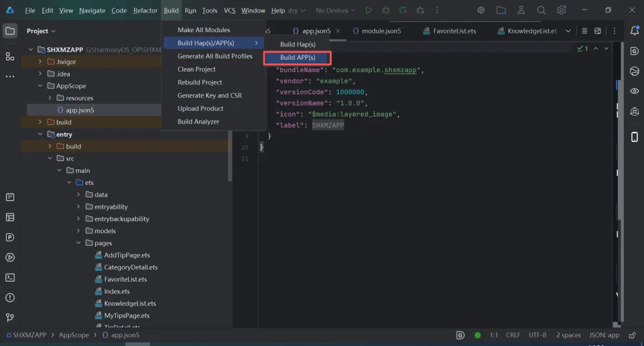Click the 1:1 caret position widget

pyautogui.click(x=494, y=335)
